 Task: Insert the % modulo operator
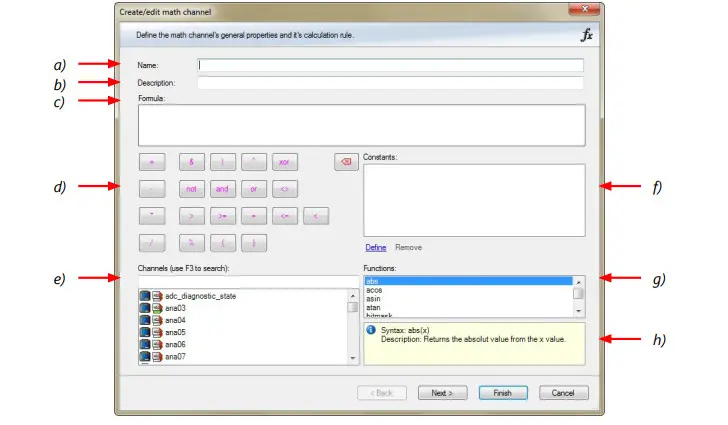point(191,243)
